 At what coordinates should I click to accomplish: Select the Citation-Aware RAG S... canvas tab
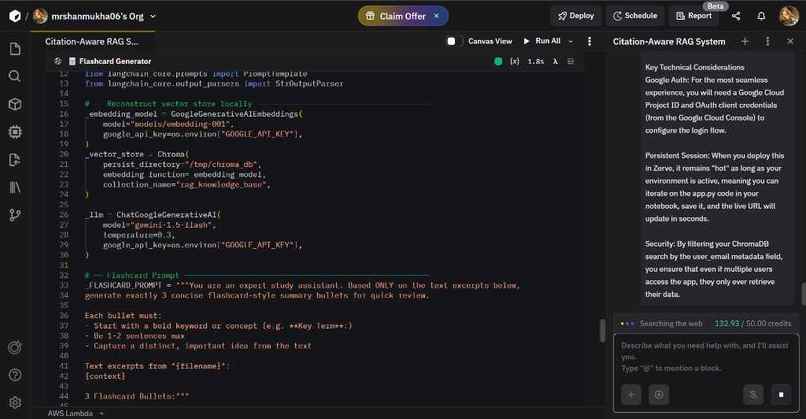[x=91, y=42]
